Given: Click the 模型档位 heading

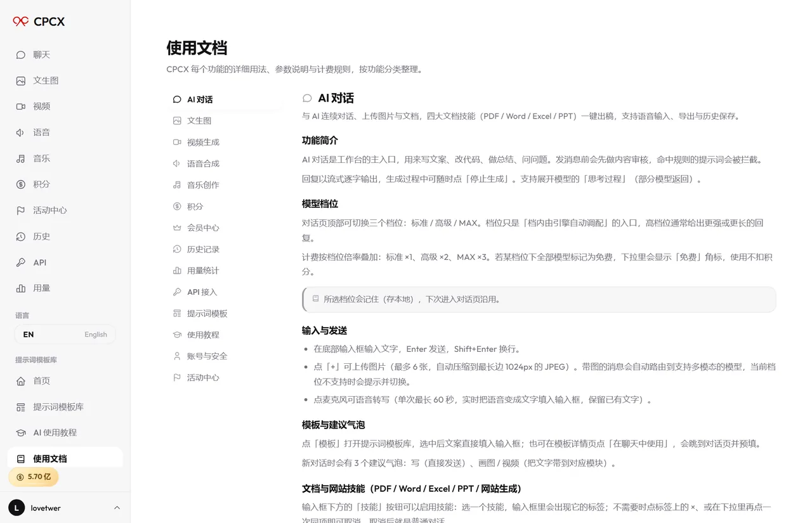Looking at the screenshot, I should 320,203.
